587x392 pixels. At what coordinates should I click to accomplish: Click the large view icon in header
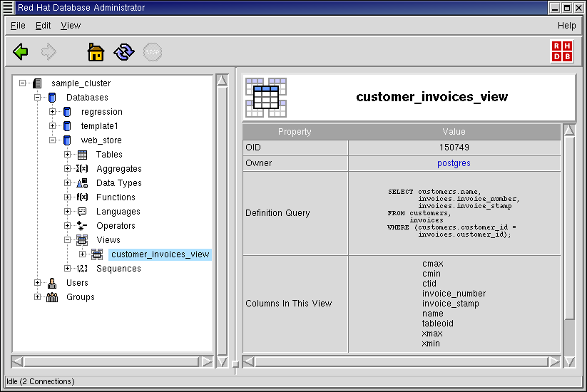click(x=266, y=97)
